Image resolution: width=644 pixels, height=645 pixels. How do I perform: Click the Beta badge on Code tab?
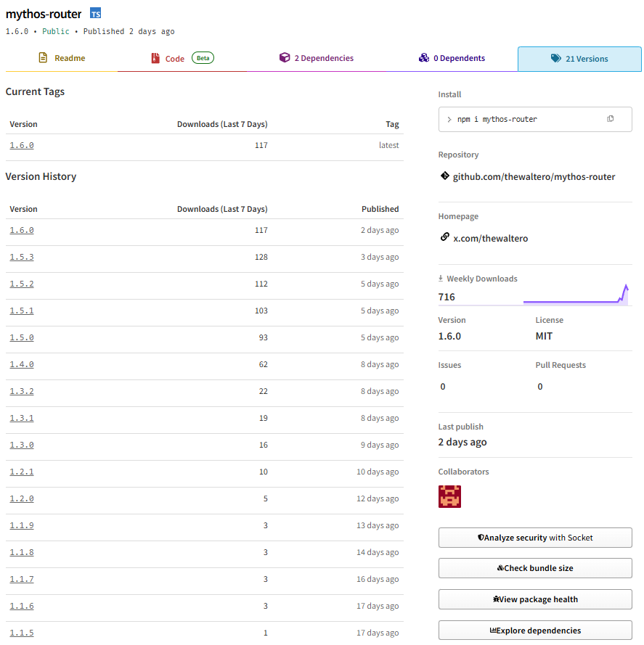[x=203, y=58]
